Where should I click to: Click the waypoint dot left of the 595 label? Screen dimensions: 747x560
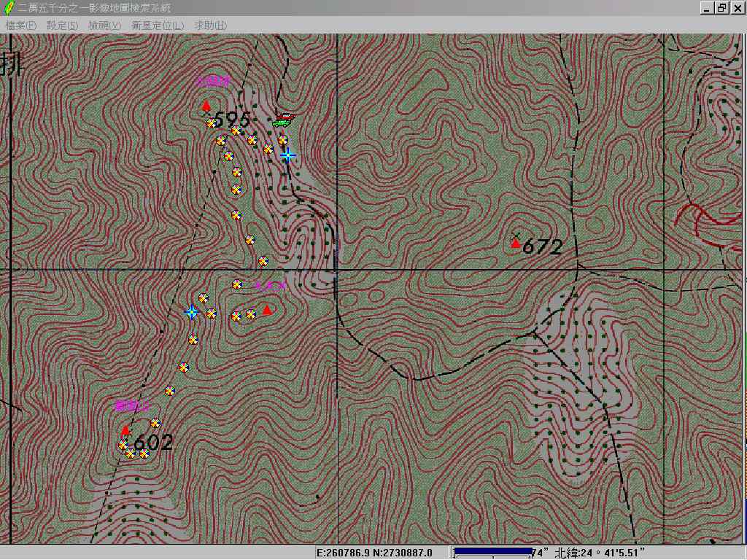[x=212, y=123]
